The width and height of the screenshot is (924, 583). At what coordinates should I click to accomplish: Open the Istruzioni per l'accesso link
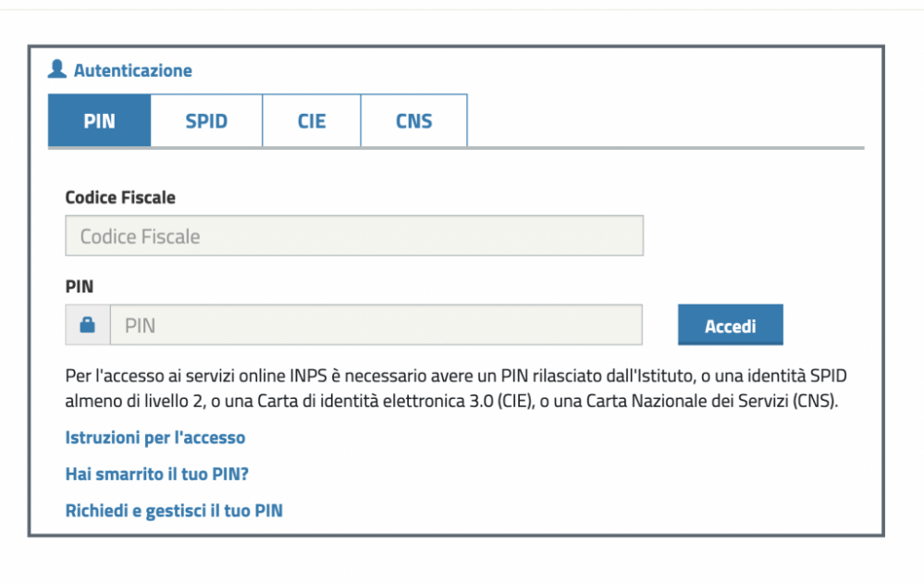tap(155, 438)
